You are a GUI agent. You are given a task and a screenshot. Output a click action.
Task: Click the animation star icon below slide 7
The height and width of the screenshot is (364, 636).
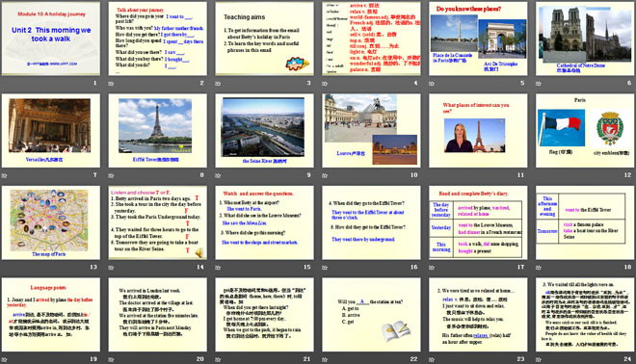pos(4,175)
